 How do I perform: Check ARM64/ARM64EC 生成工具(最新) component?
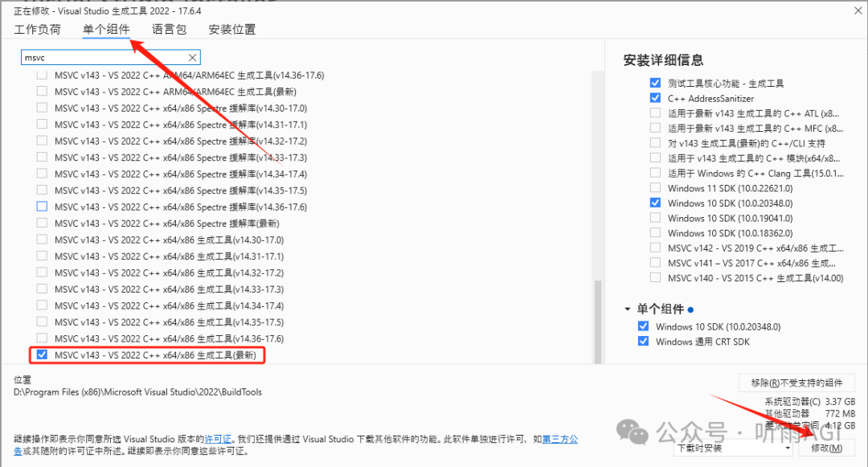point(42,92)
